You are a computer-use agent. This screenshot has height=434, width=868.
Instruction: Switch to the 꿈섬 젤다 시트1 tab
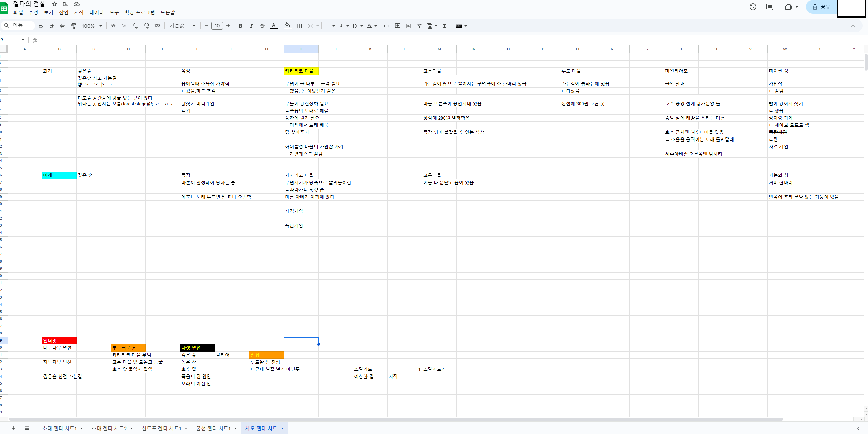point(213,428)
